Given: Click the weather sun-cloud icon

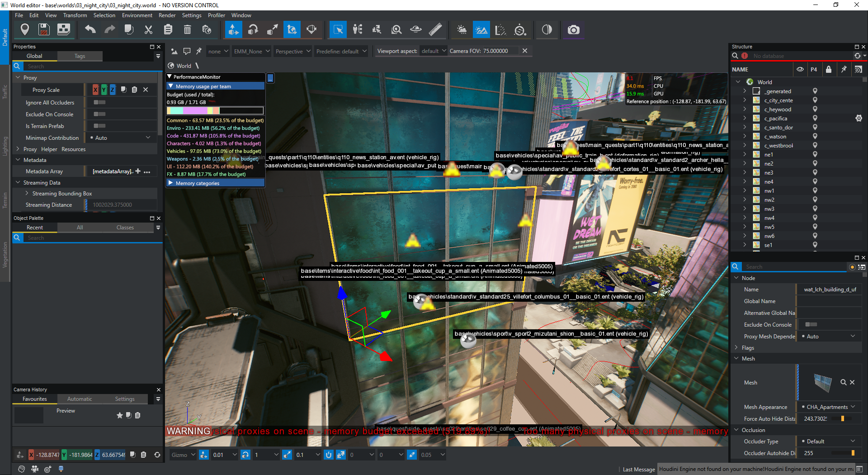Looking at the screenshot, I should [462, 30].
